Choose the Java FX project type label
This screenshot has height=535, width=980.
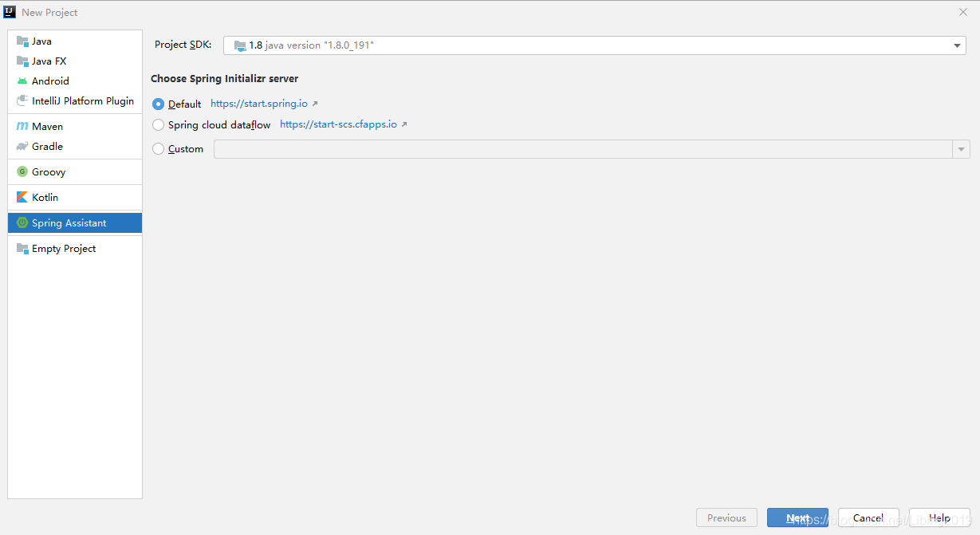[49, 61]
